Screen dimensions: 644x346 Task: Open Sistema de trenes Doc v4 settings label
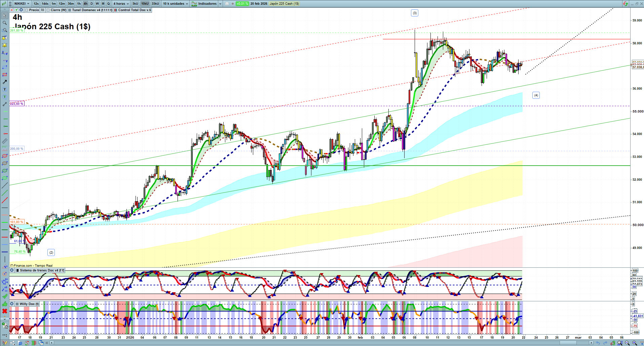tap(42, 270)
